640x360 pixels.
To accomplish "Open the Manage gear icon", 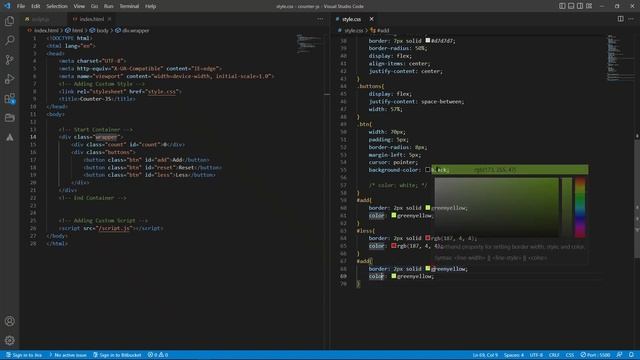I will pyautogui.click(x=9, y=340).
